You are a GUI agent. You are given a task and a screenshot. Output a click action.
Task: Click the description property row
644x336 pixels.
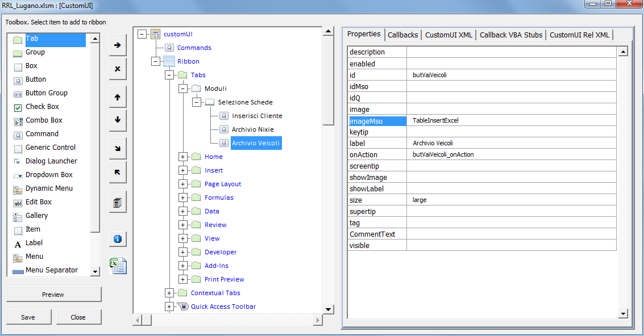[x=482, y=52]
